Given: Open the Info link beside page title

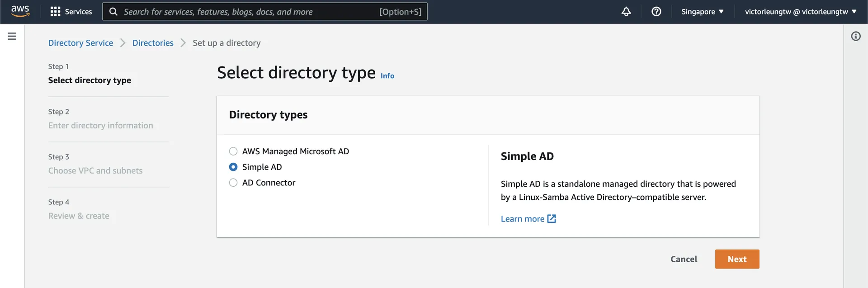Looking at the screenshot, I should pyautogui.click(x=387, y=76).
